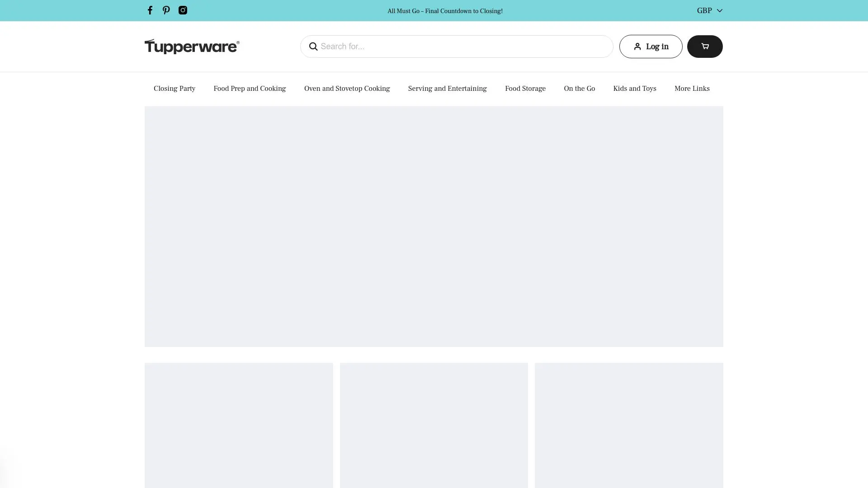Click the Tupperware logo
The width and height of the screenshot is (868, 488).
point(192,46)
